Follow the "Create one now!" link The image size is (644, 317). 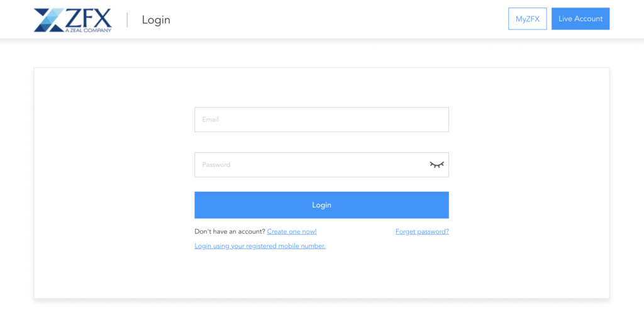click(292, 231)
